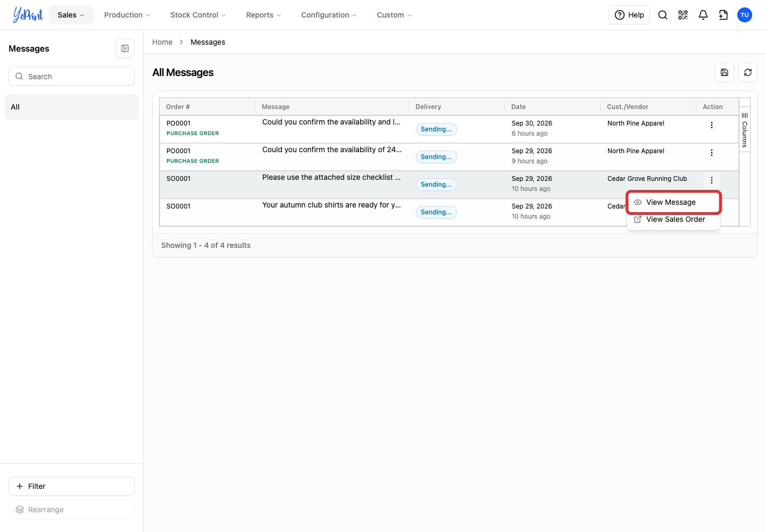766x532 pixels.
Task: Expand the Production menu
Action: click(x=127, y=15)
